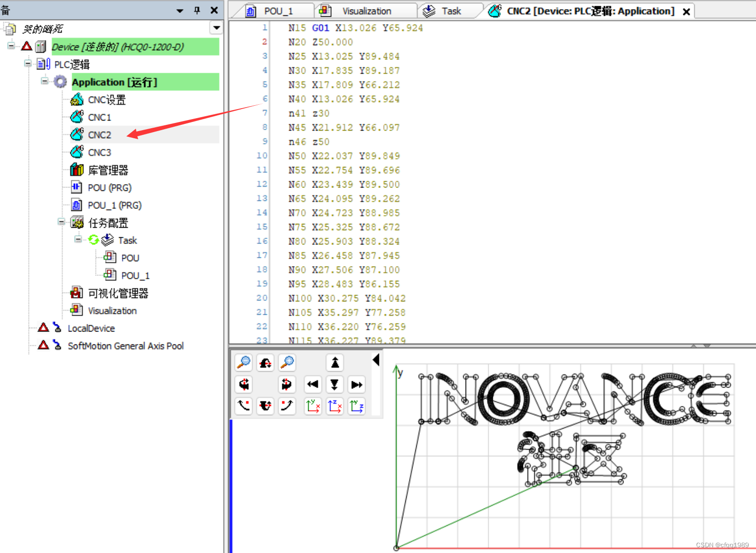
Task: Select LocalDevice in device tree
Action: click(x=91, y=328)
